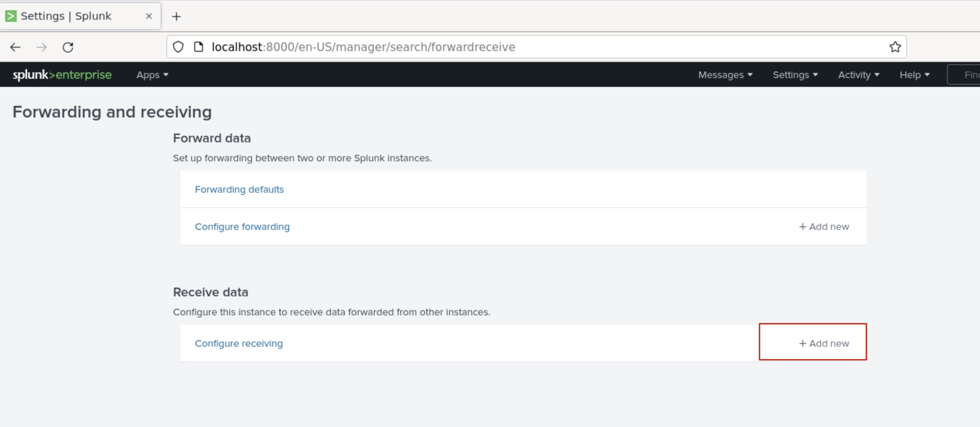The image size is (980, 427).
Task: Close the Settings | Splunk tab
Action: coord(149,16)
